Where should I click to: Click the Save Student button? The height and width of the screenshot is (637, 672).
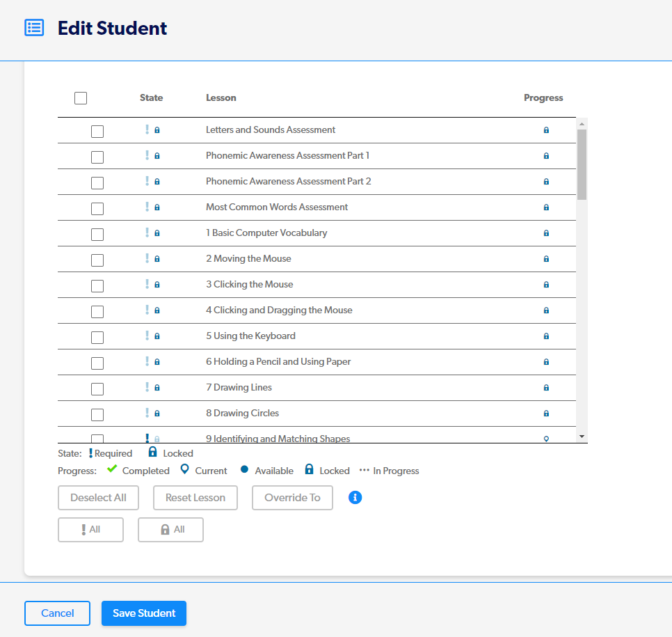144,613
